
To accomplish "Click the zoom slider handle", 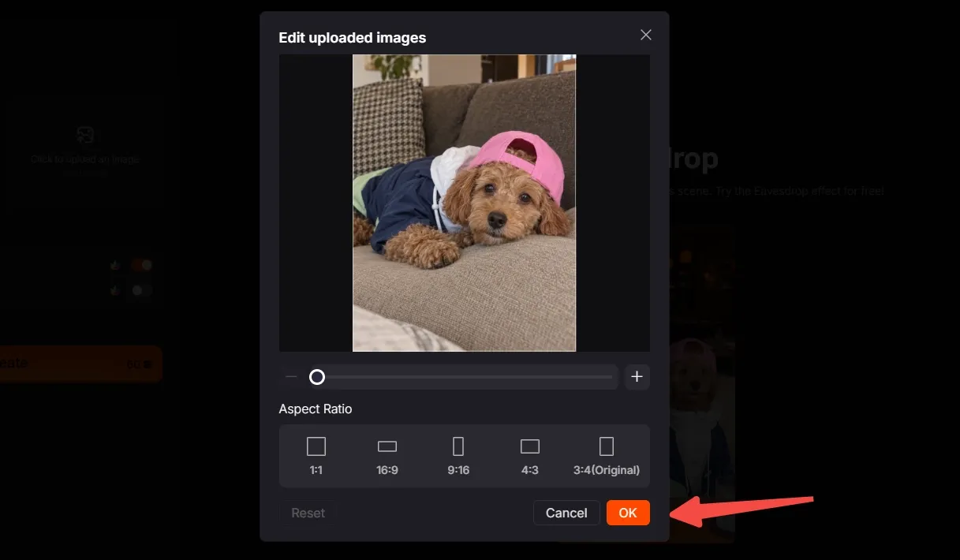I will pyautogui.click(x=317, y=377).
